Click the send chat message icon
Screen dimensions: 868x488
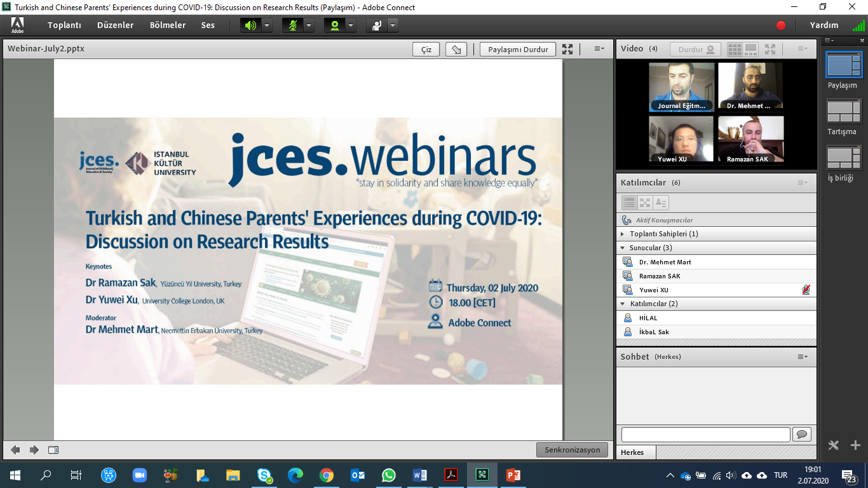pos(801,434)
